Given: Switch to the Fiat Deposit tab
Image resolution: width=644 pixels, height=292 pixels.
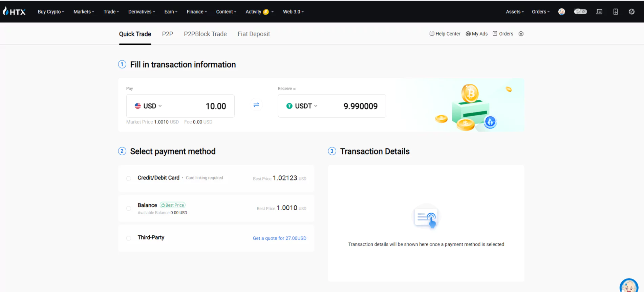Looking at the screenshot, I should coord(254,34).
